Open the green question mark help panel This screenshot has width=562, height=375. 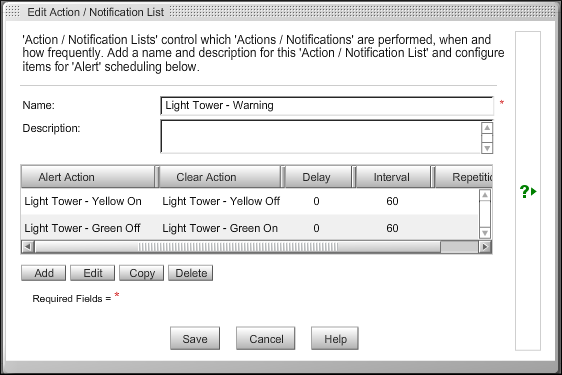[528, 191]
